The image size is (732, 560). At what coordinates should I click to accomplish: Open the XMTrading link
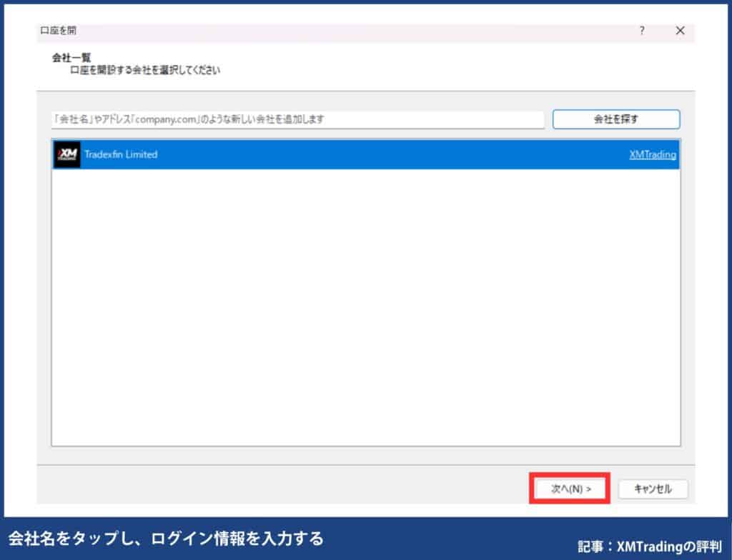(652, 154)
